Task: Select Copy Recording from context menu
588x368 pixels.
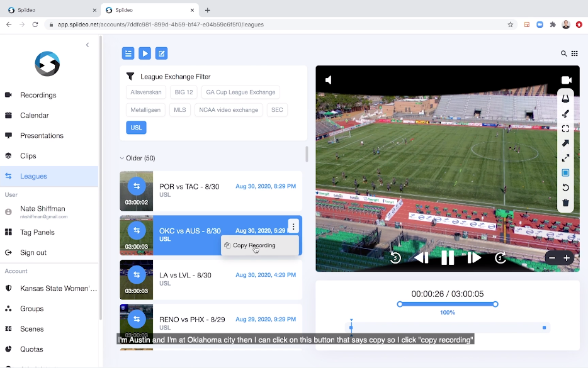Action: [254, 245]
